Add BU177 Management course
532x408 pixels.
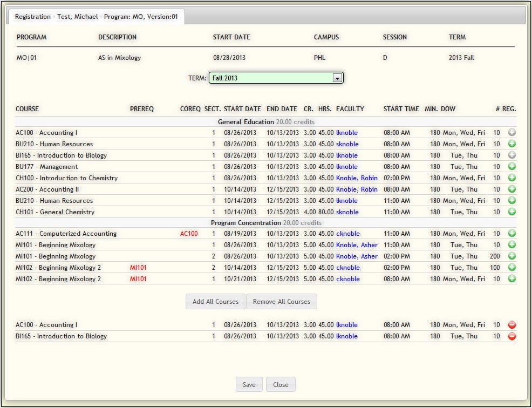pos(512,166)
